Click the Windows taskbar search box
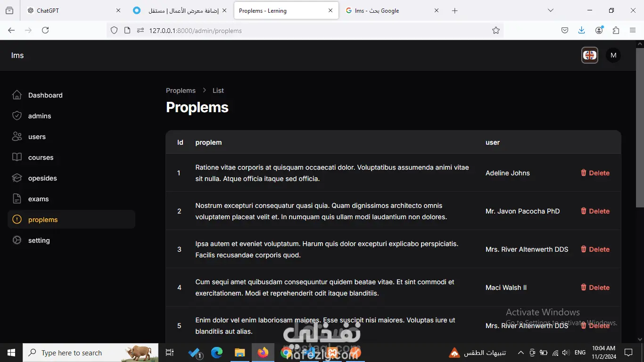644x362 pixels. point(91,353)
